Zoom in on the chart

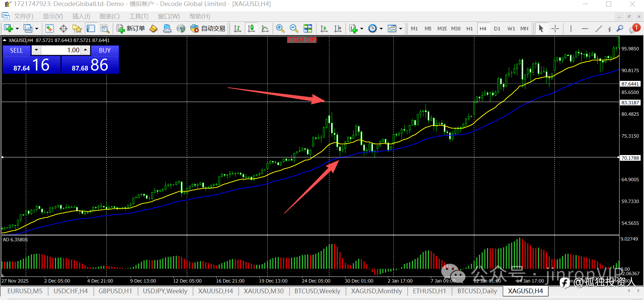point(280,29)
